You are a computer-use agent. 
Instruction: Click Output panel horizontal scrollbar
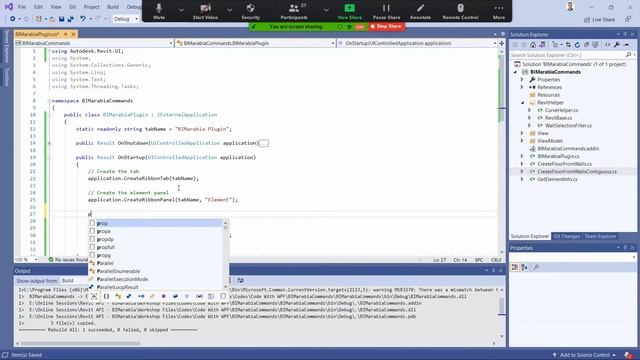click(81, 343)
